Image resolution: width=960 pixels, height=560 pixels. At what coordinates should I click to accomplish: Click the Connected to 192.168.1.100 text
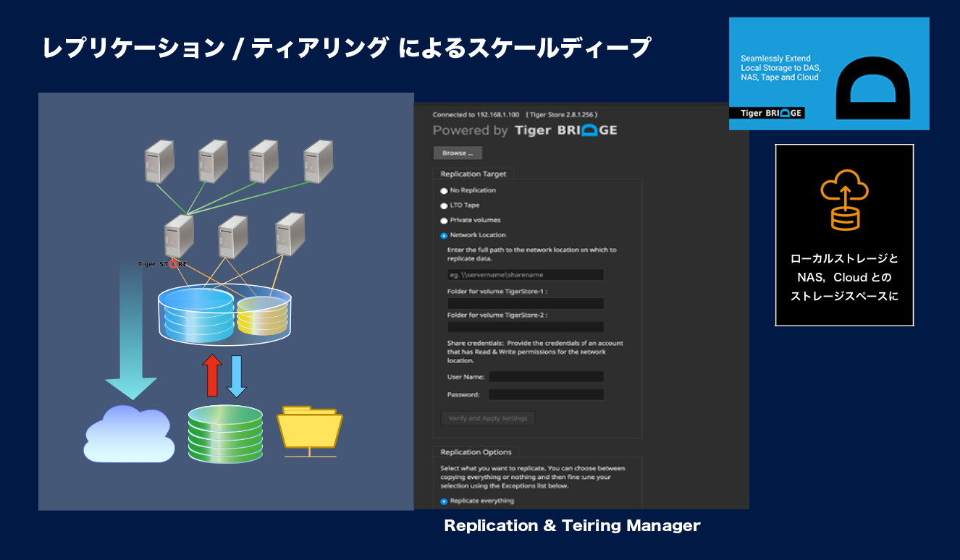(x=515, y=114)
